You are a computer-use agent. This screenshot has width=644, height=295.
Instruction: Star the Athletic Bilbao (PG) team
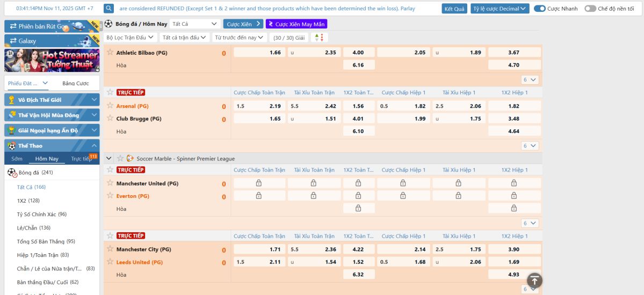coord(110,52)
